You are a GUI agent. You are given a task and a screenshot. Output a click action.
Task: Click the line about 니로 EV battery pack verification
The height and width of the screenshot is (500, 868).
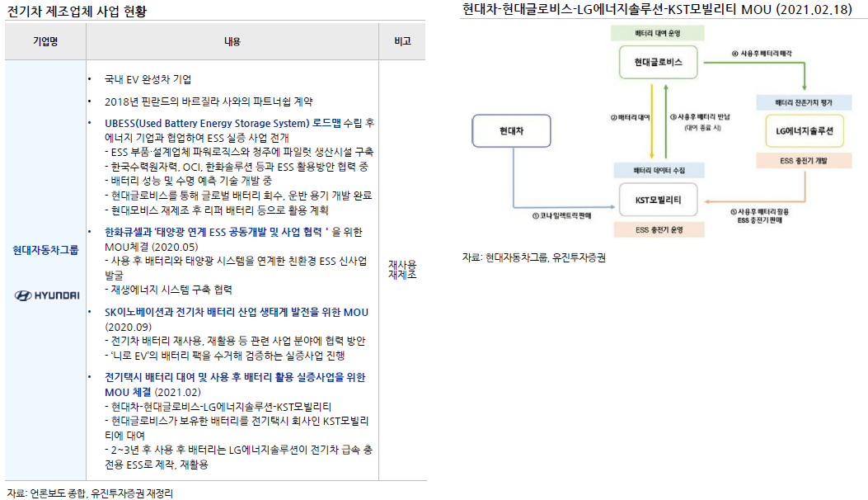[225, 356]
